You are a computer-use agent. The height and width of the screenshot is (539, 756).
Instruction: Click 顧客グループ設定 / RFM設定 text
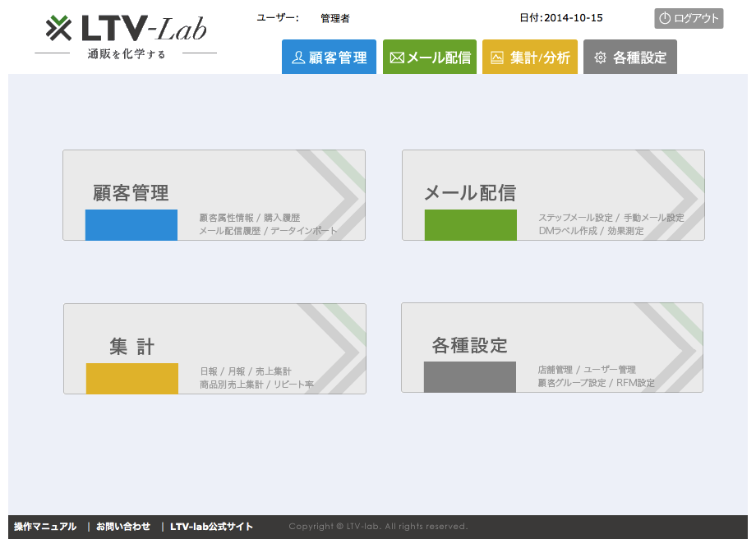point(597,383)
